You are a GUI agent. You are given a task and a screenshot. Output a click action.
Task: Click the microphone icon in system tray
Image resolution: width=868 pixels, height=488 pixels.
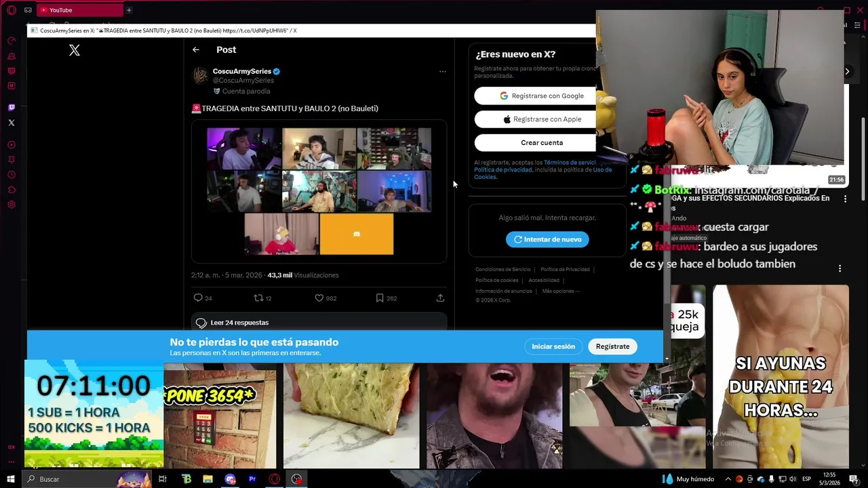pos(771,479)
